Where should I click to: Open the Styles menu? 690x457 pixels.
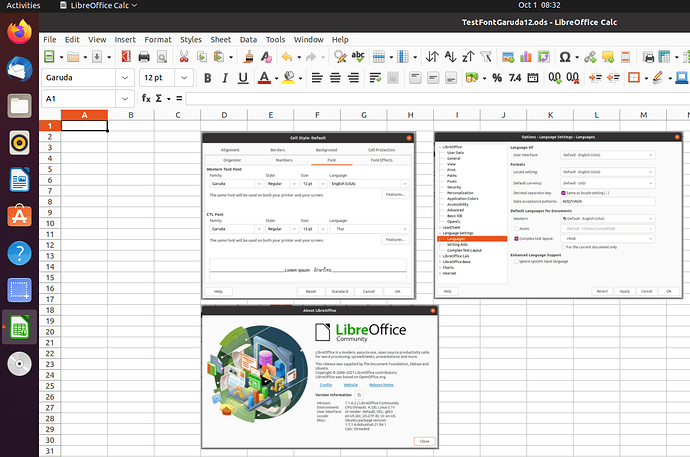click(x=191, y=40)
